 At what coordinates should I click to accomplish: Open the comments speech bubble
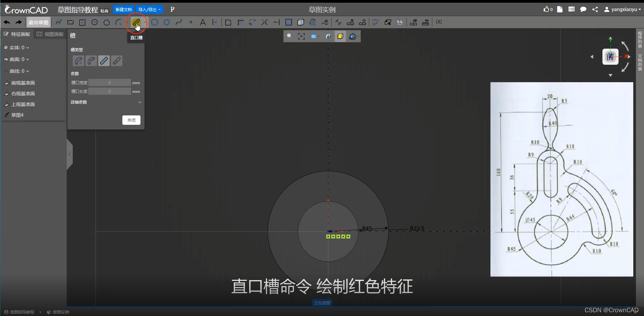pyautogui.click(x=583, y=9)
